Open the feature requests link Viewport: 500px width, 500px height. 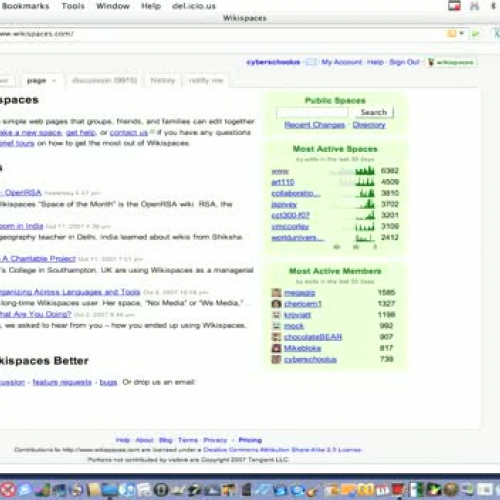(x=62, y=382)
